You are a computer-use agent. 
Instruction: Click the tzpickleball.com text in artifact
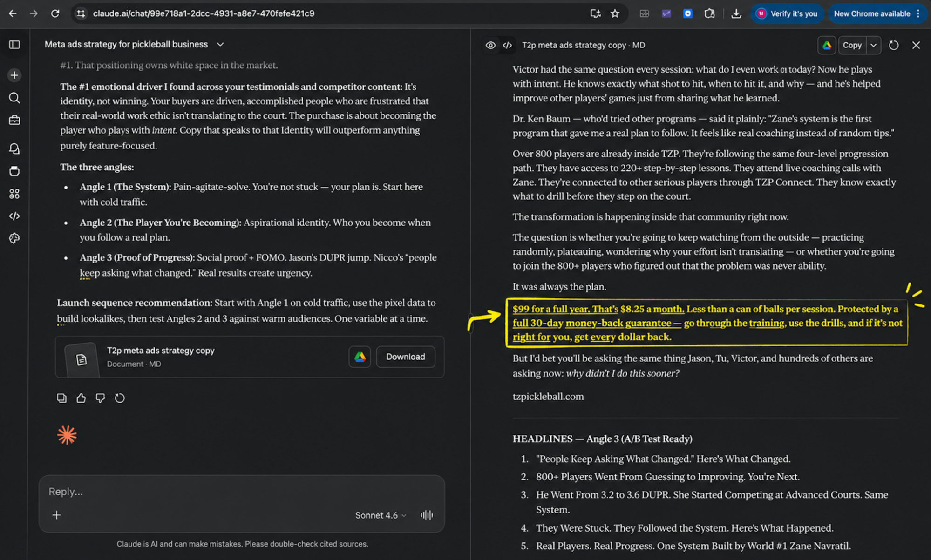(548, 397)
